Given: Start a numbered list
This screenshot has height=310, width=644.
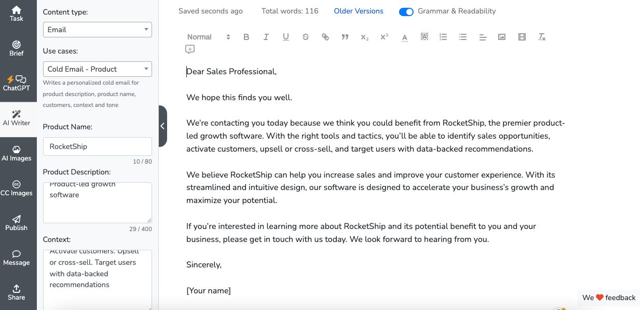Looking at the screenshot, I should pos(443,37).
